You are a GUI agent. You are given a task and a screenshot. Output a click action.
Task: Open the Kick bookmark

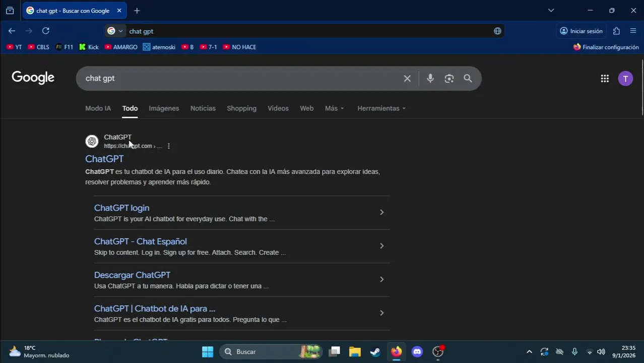pyautogui.click(x=89, y=47)
